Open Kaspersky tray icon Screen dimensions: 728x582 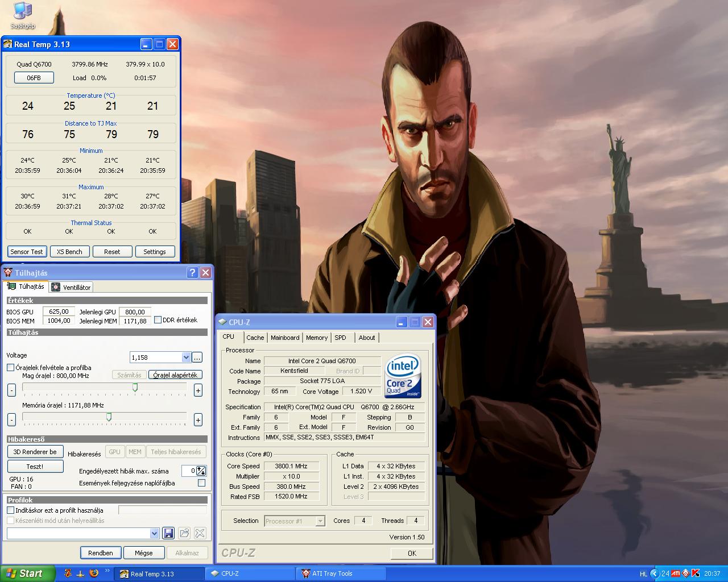click(695, 573)
